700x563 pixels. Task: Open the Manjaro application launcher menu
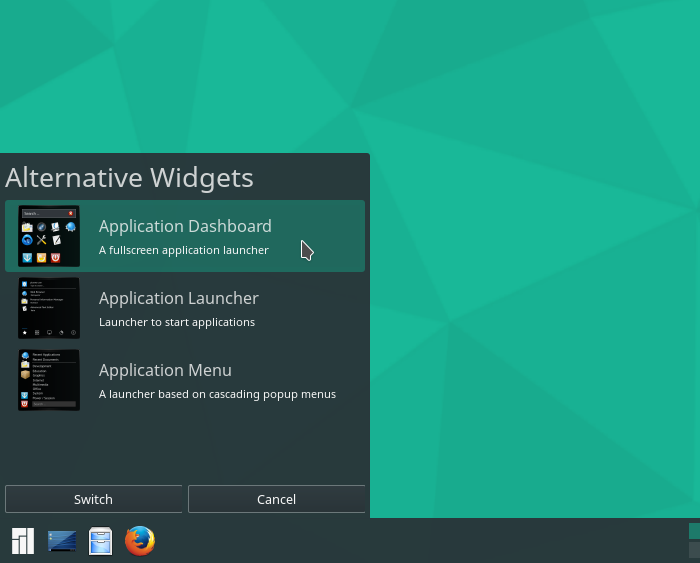(22, 541)
